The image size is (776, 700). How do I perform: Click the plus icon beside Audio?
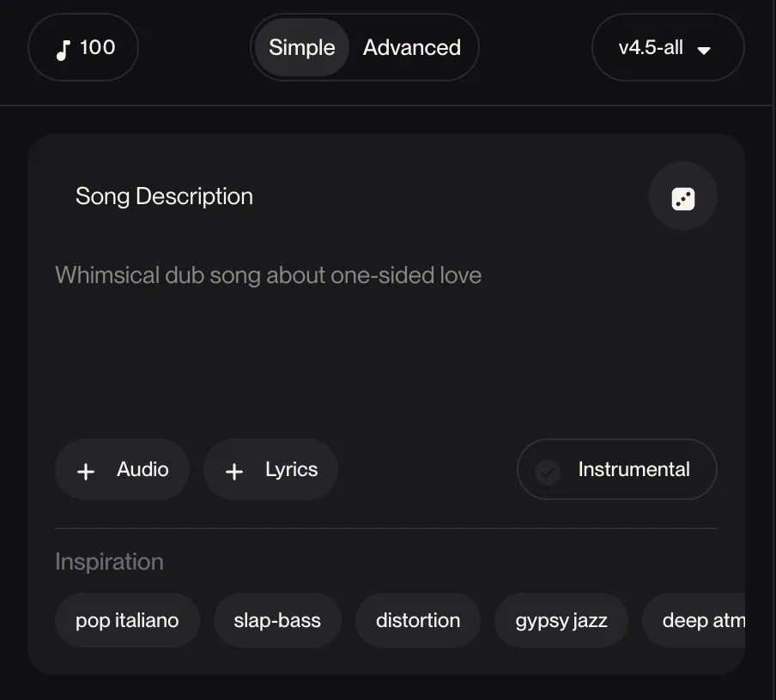(x=86, y=470)
